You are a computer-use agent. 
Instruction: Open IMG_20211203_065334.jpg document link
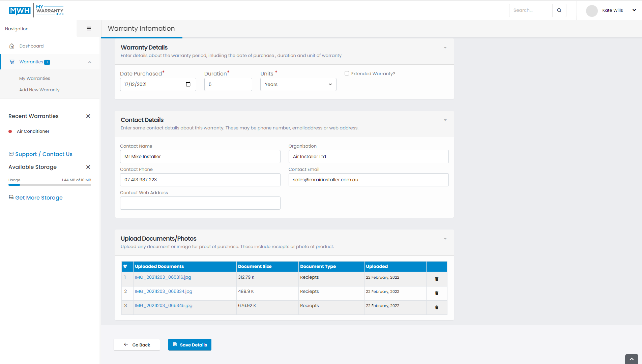tap(164, 291)
